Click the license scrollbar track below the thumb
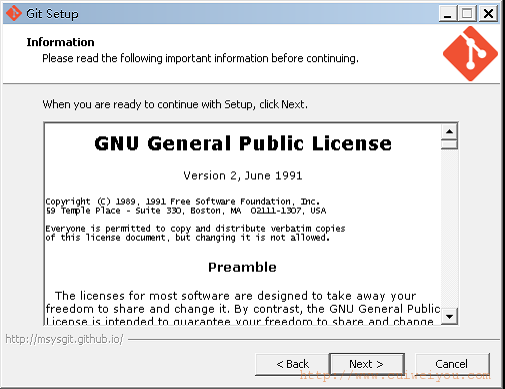The image size is (505, 389). pyautogui.click(x=449, y=228)
